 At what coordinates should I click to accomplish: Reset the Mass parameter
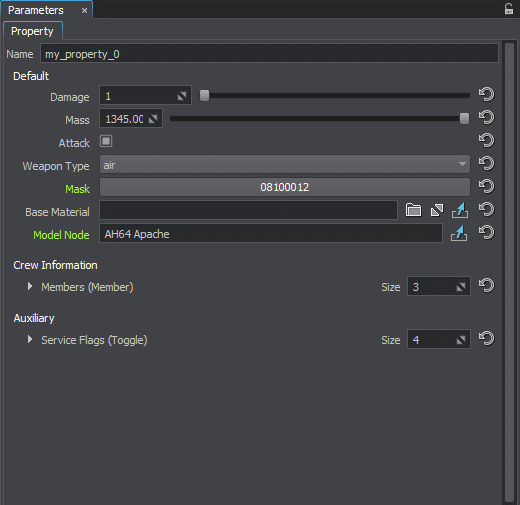pos(486,117)
